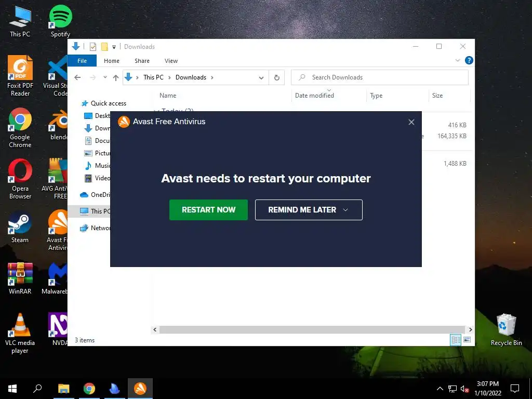Open Chrome from the taskbar
The width and height of the screenshot is (532, 399).
[89, 389]
